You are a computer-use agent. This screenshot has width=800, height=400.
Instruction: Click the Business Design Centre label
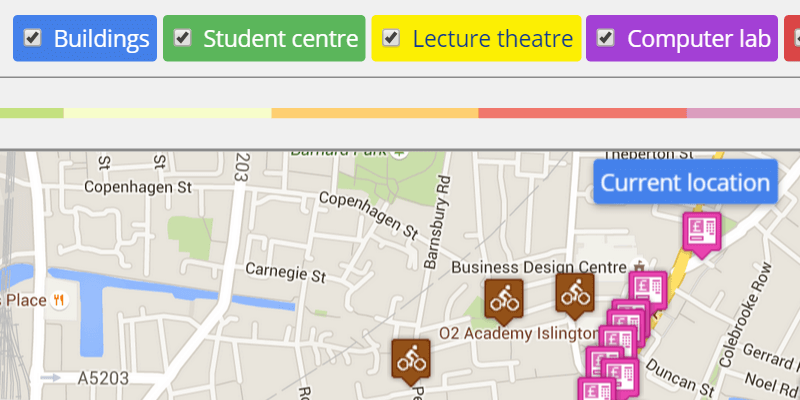[x=539, y=267]
